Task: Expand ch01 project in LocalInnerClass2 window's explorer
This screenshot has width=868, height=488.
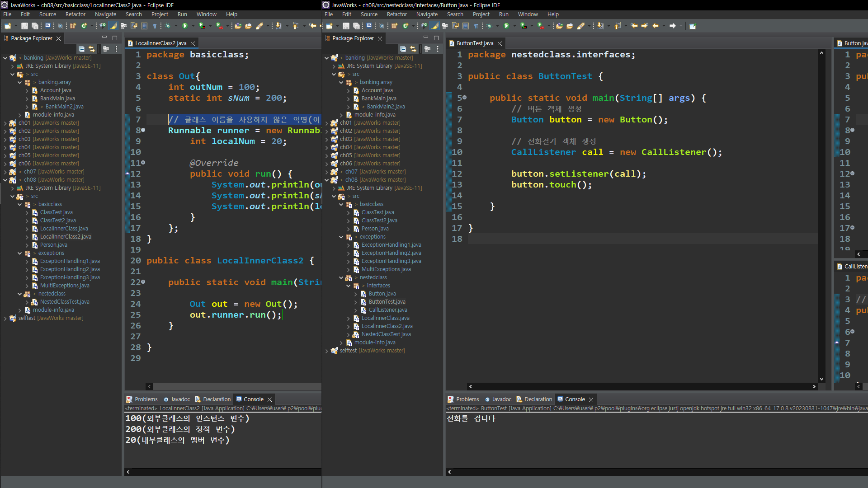Action: 5,123
